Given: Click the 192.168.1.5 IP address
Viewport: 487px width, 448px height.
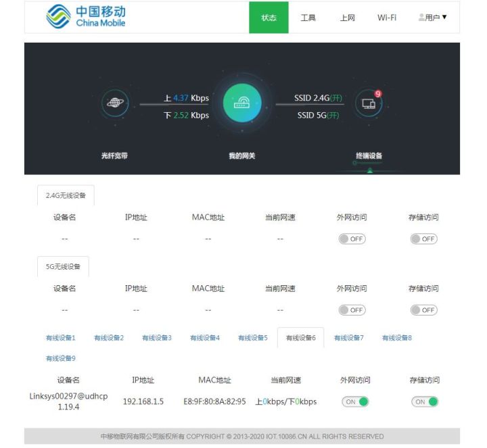Looking at the screenshot, I should [143, 401].
